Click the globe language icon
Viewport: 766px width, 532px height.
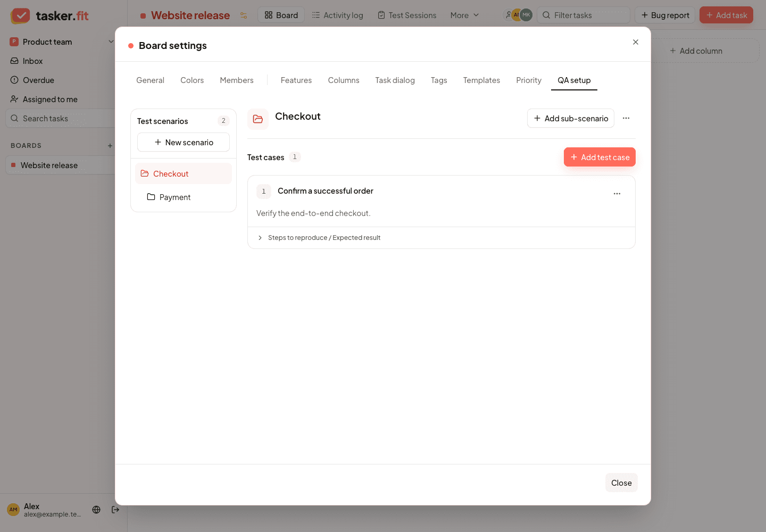96,510
